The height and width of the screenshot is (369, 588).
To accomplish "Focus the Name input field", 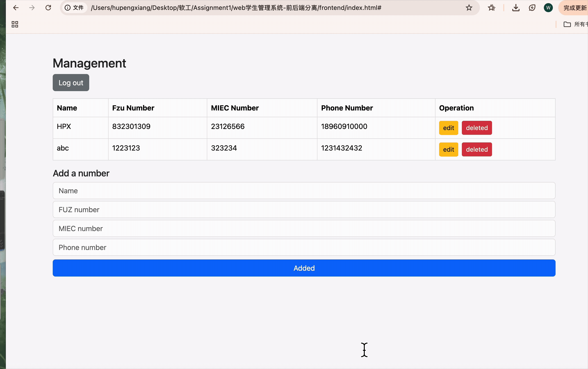I will [304, 191].
